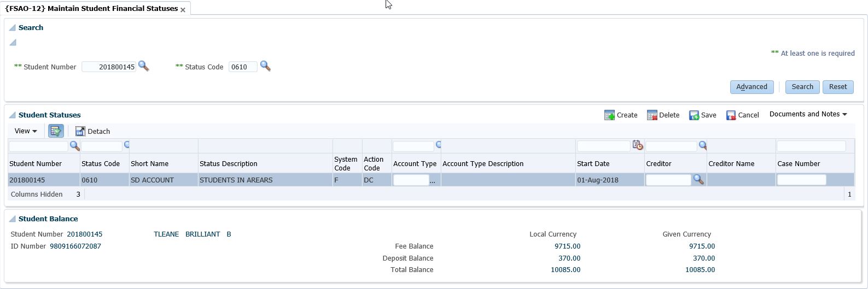The image size is (868, 289).
Task: Collapse the Student Statuses section
Action: [12, 115]
